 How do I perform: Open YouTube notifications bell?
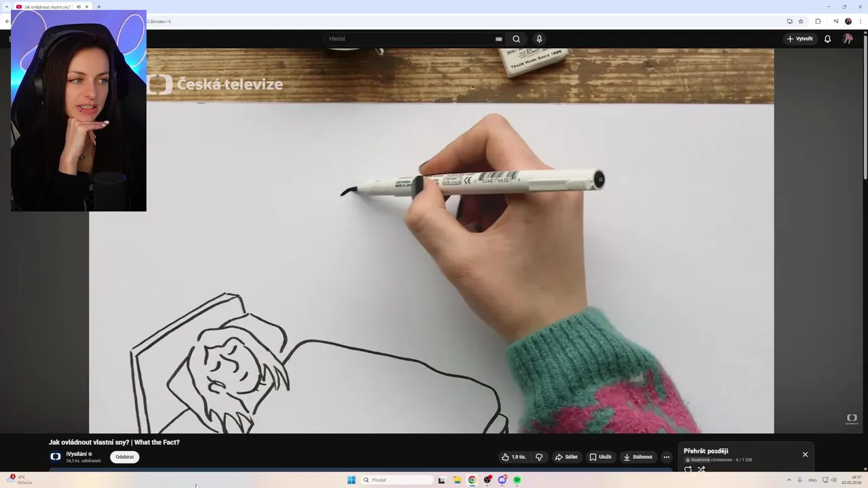coord(827,39)
